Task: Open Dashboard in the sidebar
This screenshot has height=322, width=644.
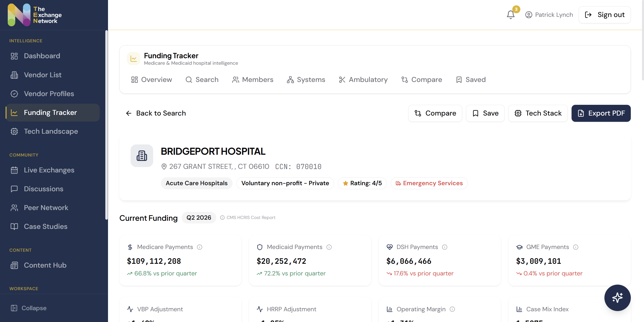Action: coord(53,56)
